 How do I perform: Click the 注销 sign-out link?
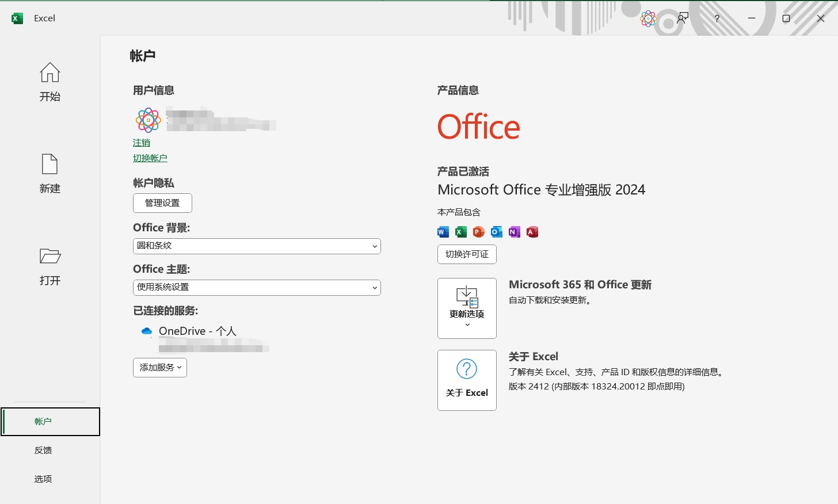(142, 143)
